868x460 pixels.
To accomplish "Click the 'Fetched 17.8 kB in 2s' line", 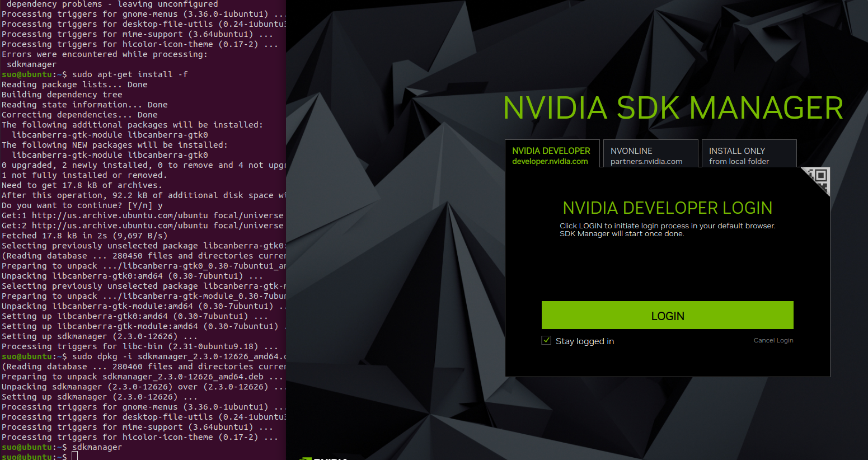I will click(x=85, y=236).
